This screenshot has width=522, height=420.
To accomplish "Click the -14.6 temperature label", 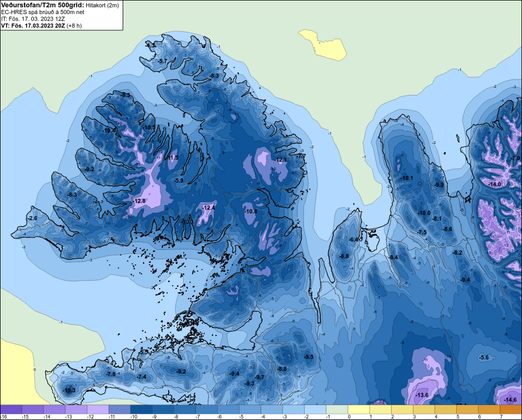I will pyautogui.click(x=511, y=400).
